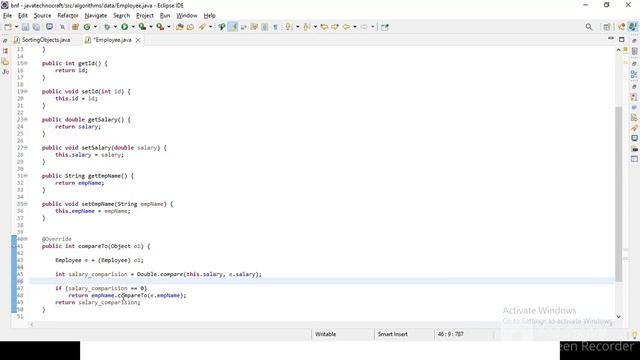Click the Save toolbar icon
640x360 pixels.
pyautogui.click(x=25, y=27)
